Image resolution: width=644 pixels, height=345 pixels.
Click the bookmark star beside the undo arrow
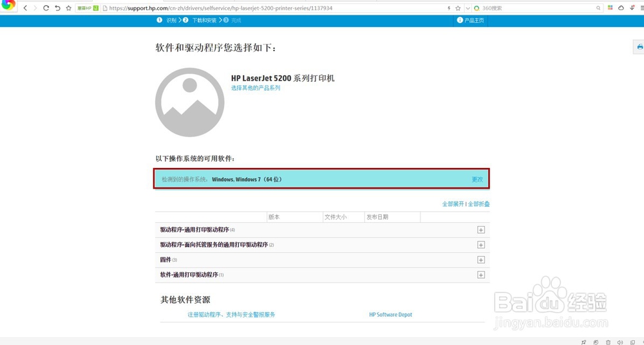point(69,8)
